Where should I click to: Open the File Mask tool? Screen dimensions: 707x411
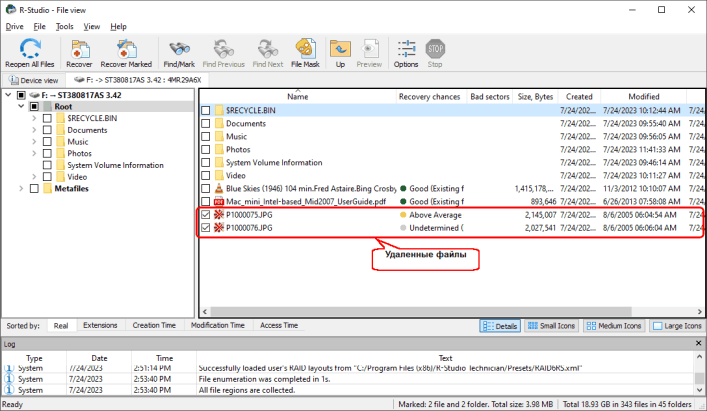[x=305, y=49]
